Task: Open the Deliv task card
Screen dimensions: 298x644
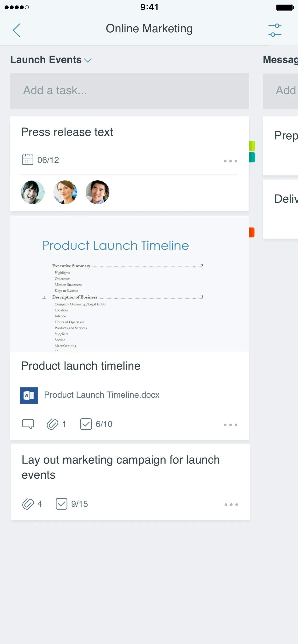Action: pyautogui.click(x=280, y=209)
